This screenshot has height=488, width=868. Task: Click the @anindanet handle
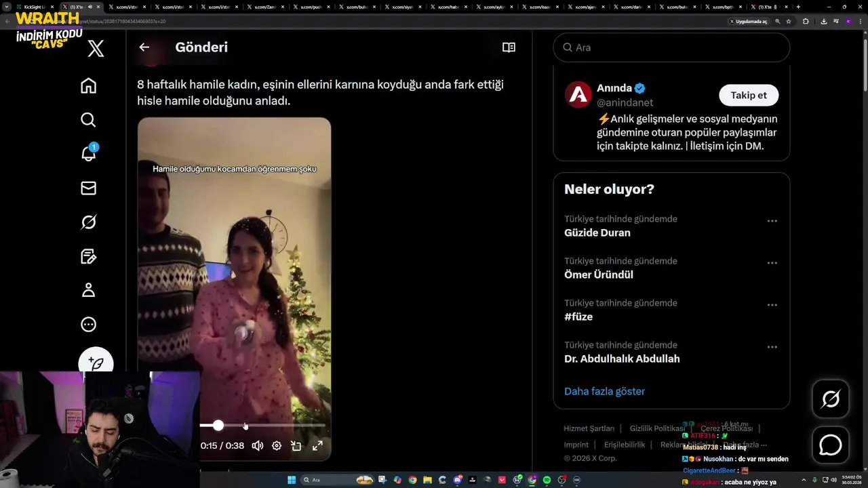point(625,102)
